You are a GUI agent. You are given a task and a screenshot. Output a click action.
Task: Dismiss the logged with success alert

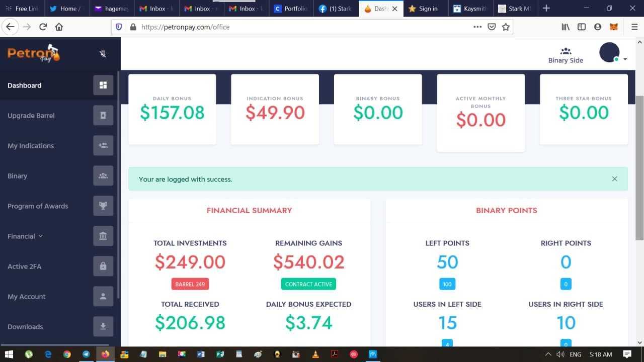(614, 179)
